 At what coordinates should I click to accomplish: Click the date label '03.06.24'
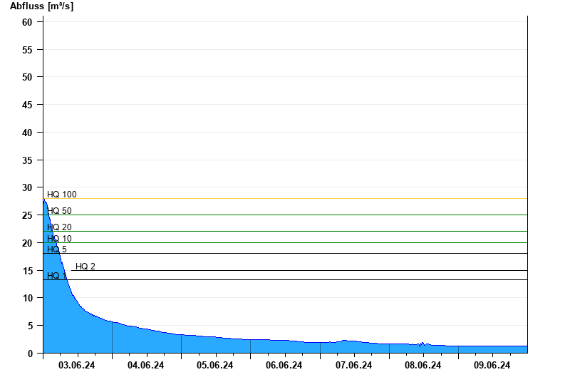[x=76, y=365]
